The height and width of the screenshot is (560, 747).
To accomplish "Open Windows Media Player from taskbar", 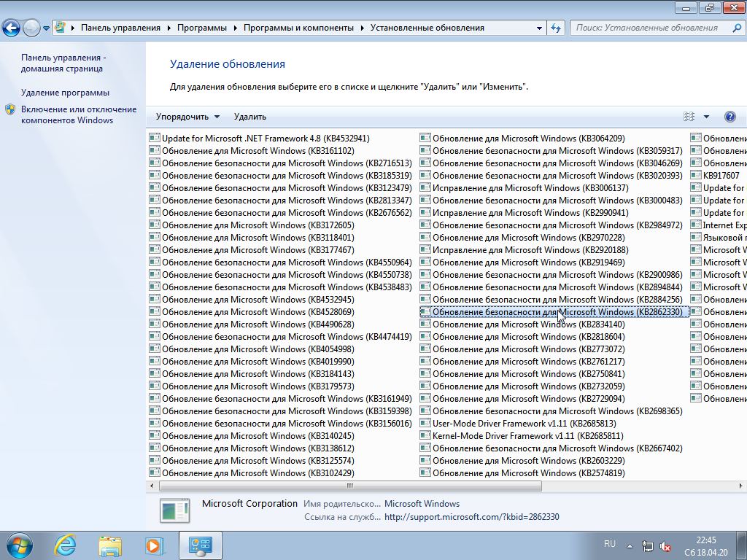I will pyautogui.click(x=155, y=545).
